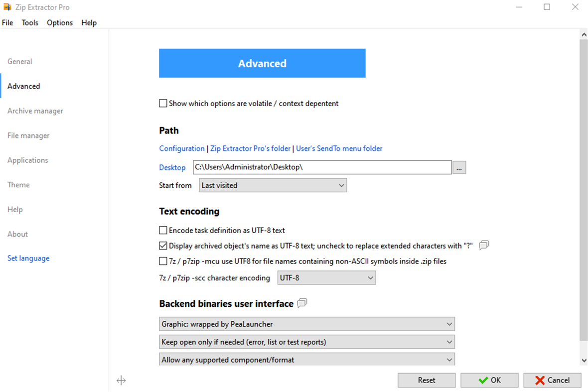
Task: Enable showing volatile / context dependent options
Action: (163, 103)
